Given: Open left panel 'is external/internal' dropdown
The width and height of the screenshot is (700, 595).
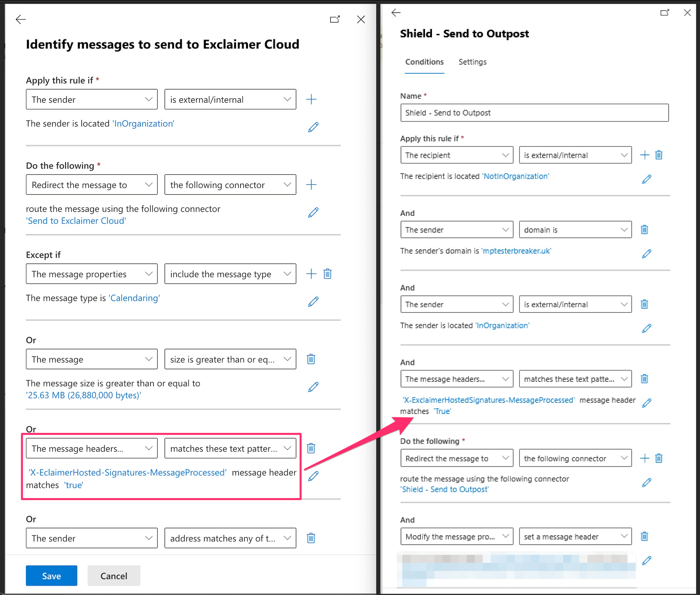Looking at the screenshot, I should [230, 99].
